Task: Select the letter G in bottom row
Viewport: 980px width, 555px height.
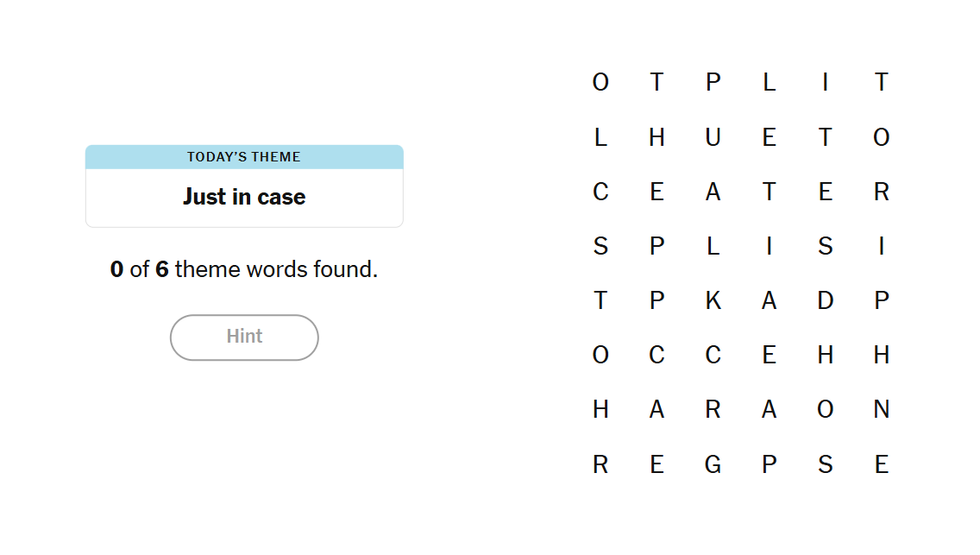Action: (x=713, y=464)
